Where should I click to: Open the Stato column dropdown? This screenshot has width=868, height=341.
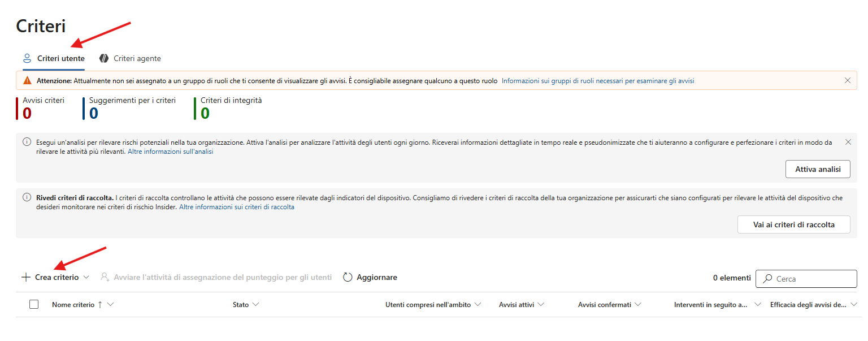click(255, 304)
